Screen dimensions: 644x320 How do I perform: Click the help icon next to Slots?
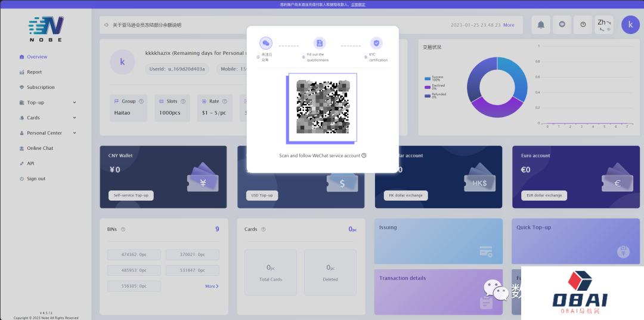click(x=183, y=101)
